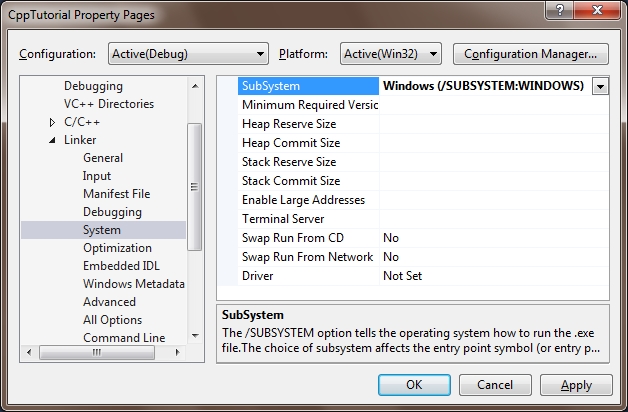Select Windows Metadata page

pyautogui.click(x=134, y=284)
